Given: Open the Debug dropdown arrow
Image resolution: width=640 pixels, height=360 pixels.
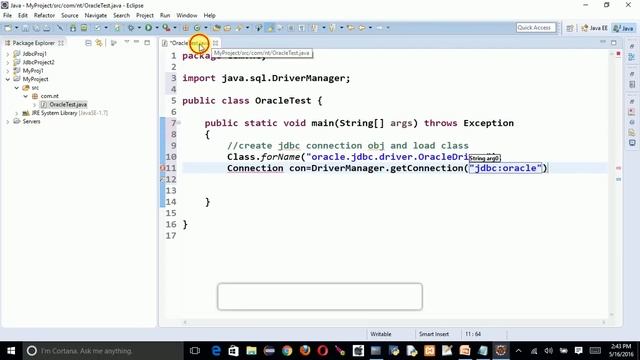Looking at the screenshot, I should click(x=139, y=28).
